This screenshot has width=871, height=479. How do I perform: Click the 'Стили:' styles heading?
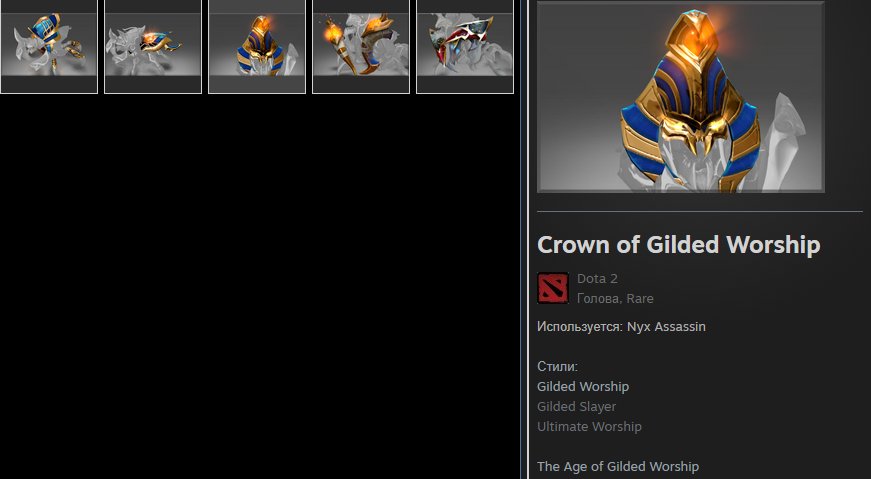point(557,367)
